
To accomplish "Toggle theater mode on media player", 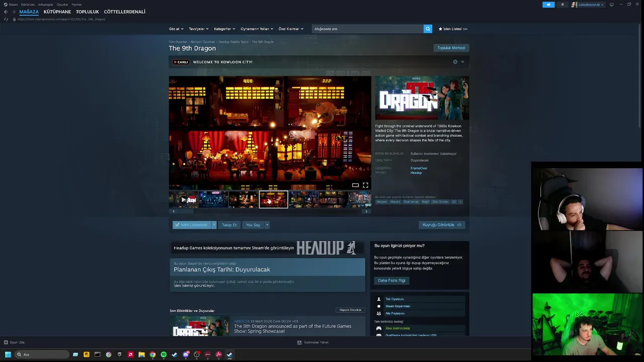I will [x=355, y=185].
